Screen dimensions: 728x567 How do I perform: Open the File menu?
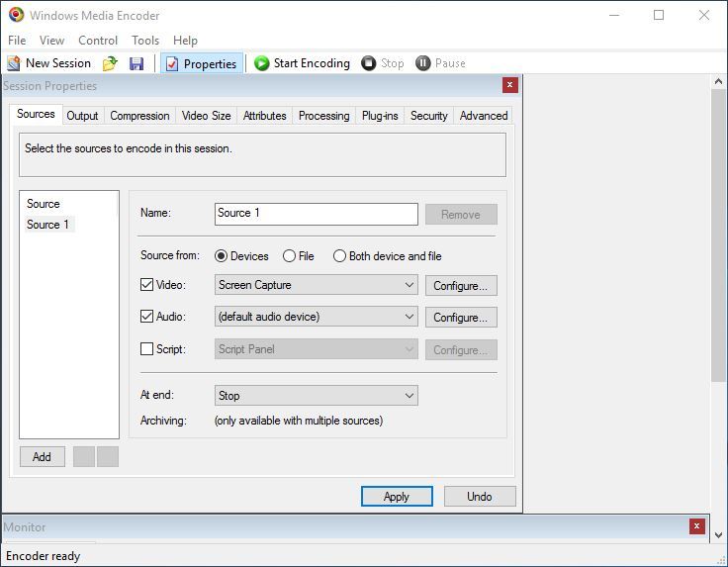coord(17,41)
